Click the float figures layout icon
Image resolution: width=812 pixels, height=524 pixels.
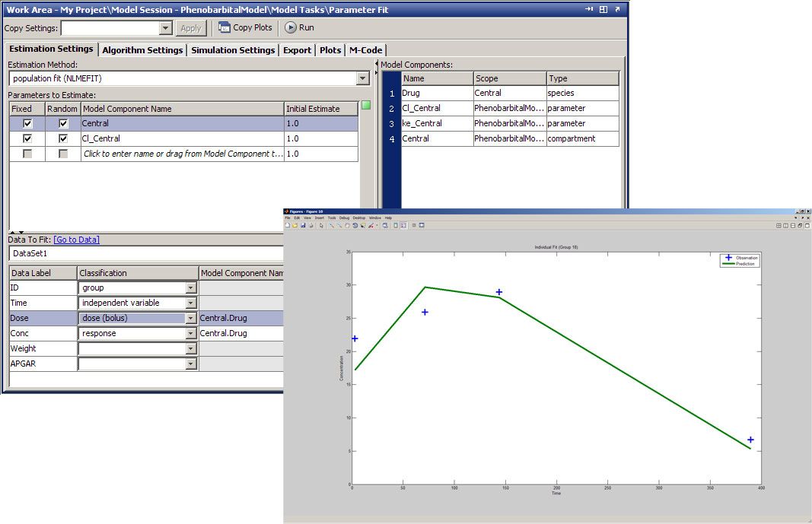(800, 226)
